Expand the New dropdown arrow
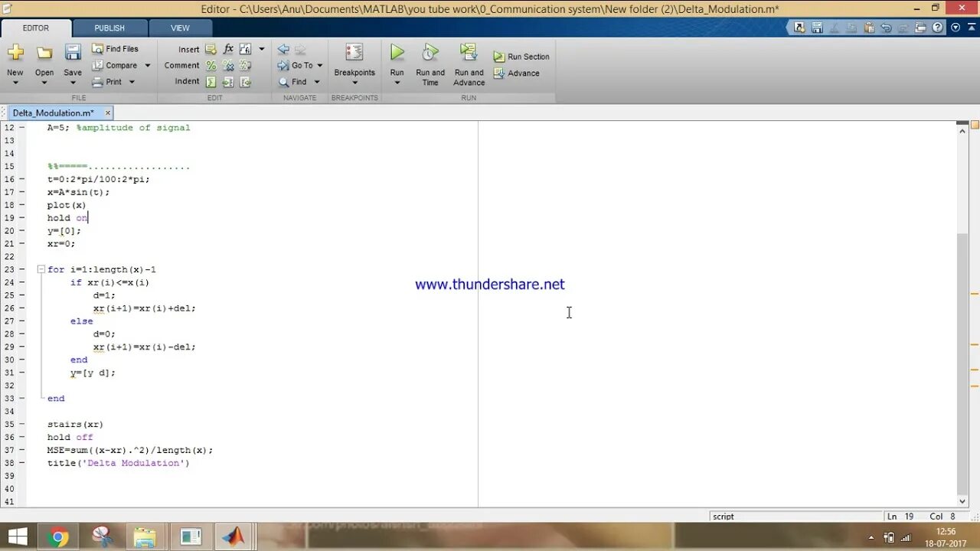The image size is (980, 551). [x=15, y=83]
